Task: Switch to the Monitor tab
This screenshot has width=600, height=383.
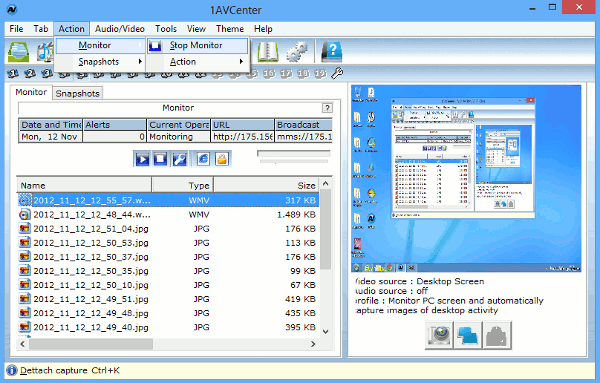Action: pos(31,92)
